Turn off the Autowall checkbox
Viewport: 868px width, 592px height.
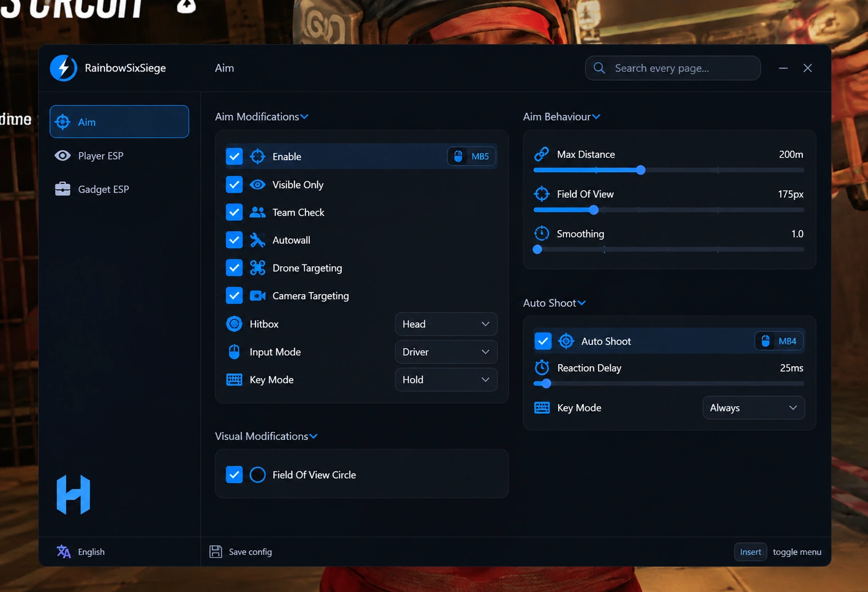click(x=234, y=240)
